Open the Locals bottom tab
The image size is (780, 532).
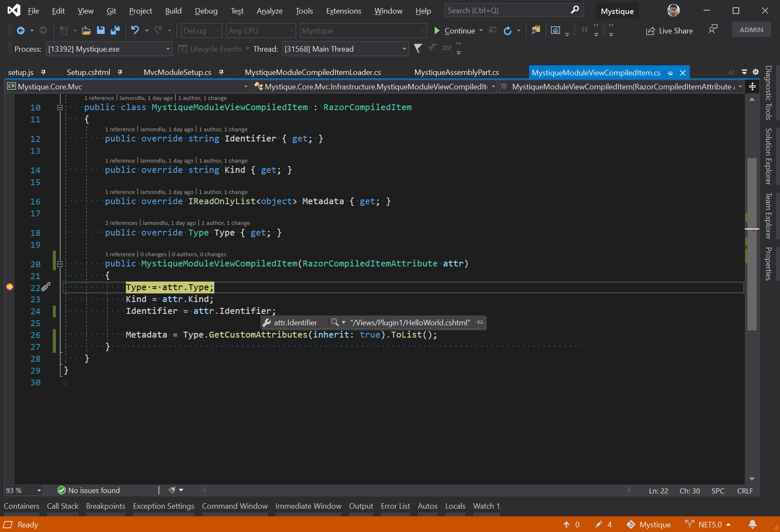pos(455,506)
